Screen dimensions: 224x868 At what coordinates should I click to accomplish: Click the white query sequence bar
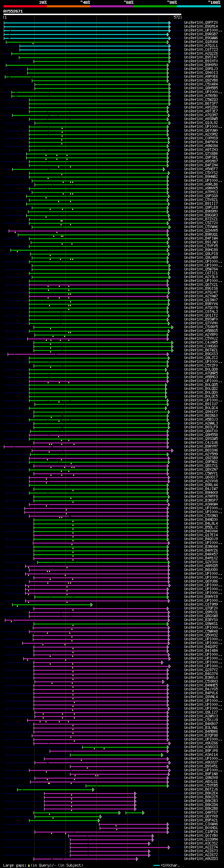92,14
